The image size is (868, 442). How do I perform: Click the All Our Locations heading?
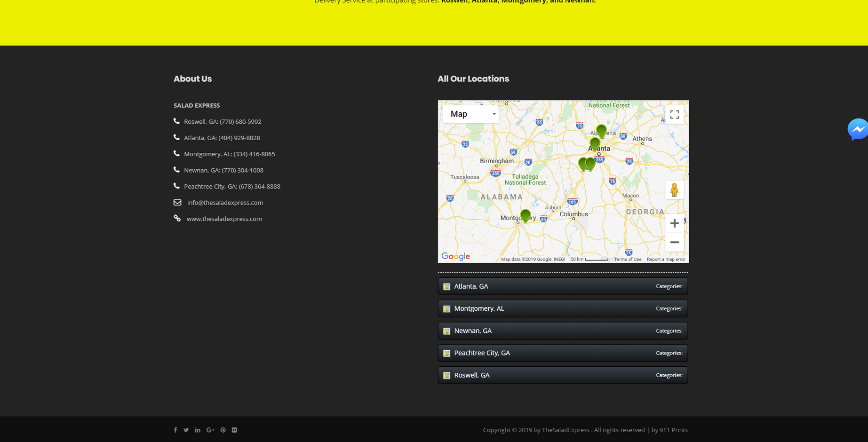coord(473,79)
